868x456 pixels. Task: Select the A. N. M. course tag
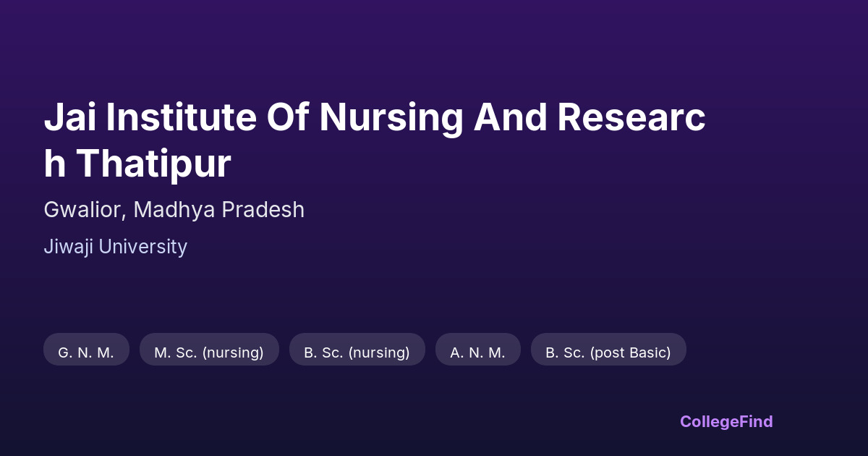[x=477, y=352]
